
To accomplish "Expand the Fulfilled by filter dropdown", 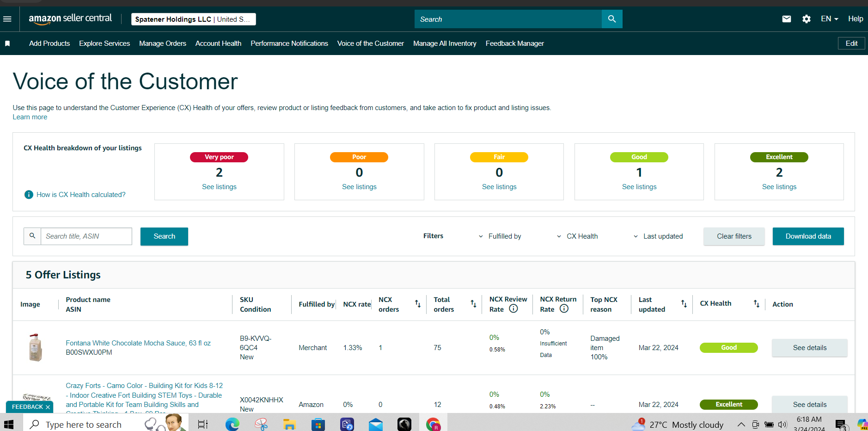I will (x=500, y=236).
